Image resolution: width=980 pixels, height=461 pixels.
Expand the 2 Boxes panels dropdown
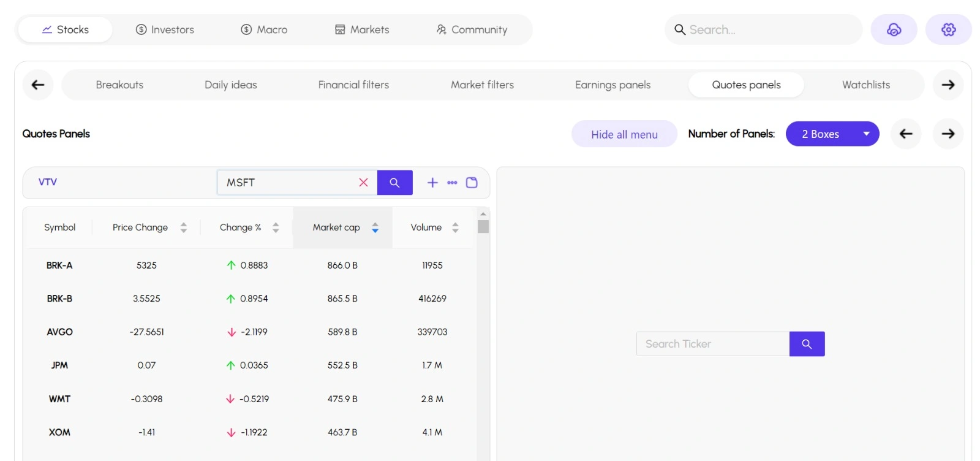[x=832, y=134]
